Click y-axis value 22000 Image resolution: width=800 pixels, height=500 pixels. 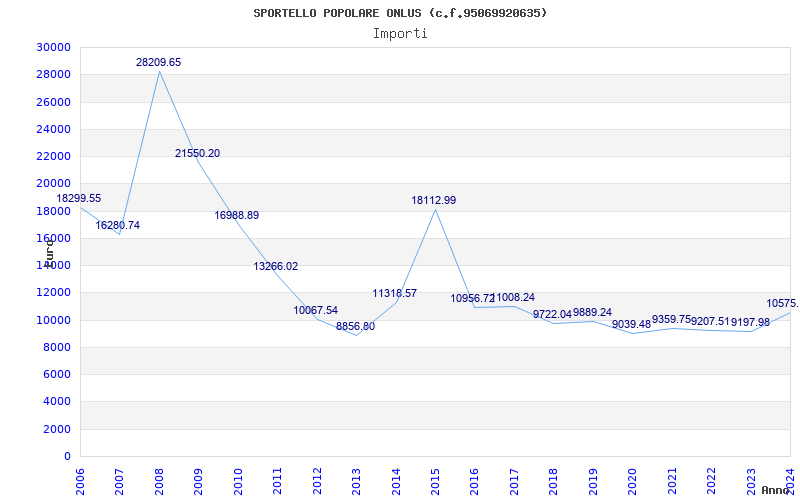[54, 157]
